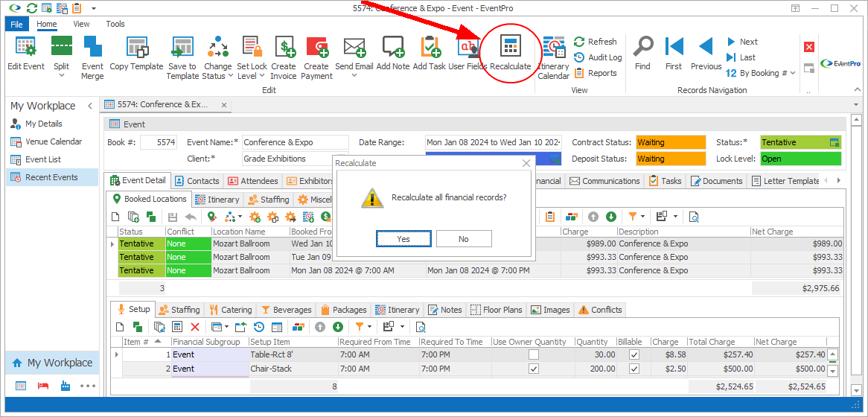The width and height of the screenshot is (868, 417).
Task: Go to the Next record
Action: pos(742,42)
